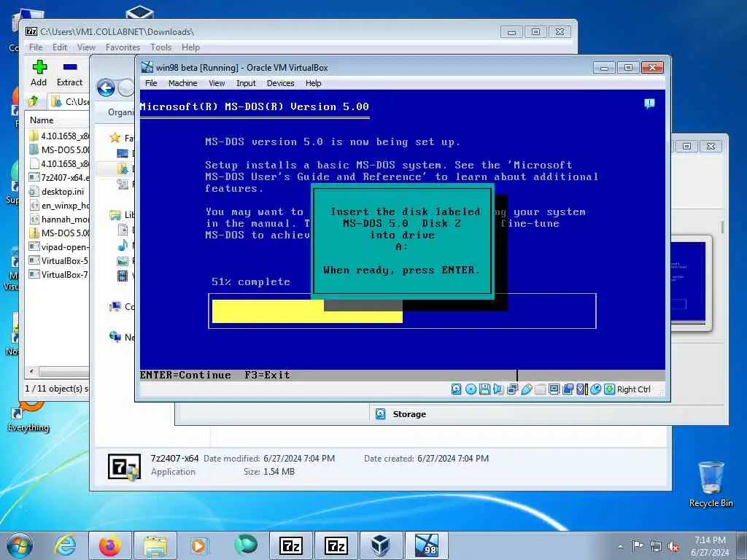Image resolution: width=747 pixels, height=560 pixels.
Task: Click the floppy disk icon in VirtualBox status bar
Action: [x=484, y=389]
